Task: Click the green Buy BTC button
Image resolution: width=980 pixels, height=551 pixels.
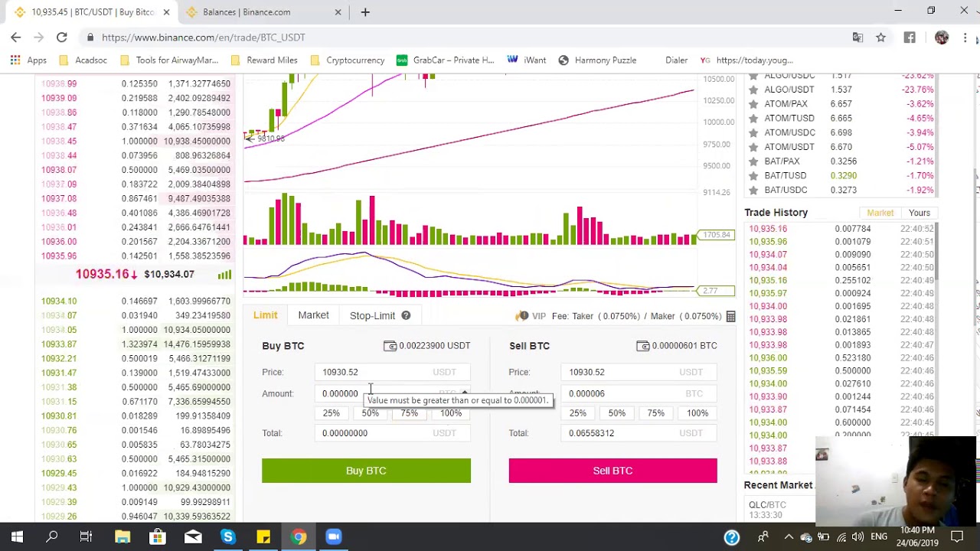Action: [x=366, y=471]
